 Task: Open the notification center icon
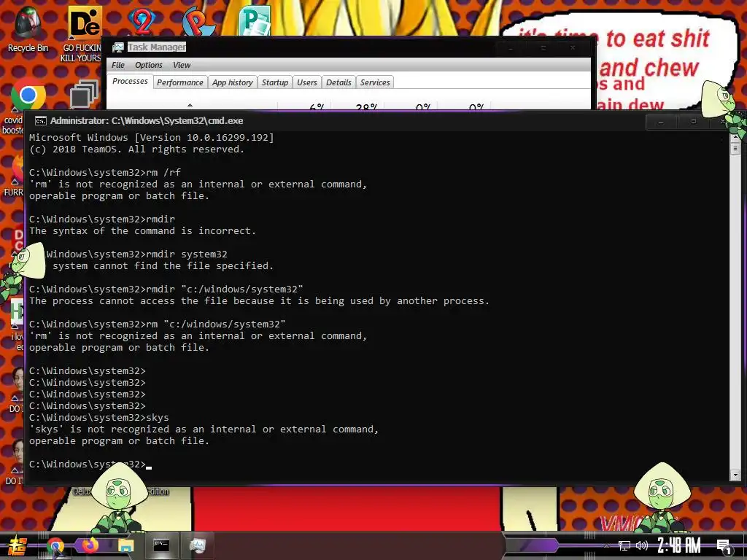[724, 547]
